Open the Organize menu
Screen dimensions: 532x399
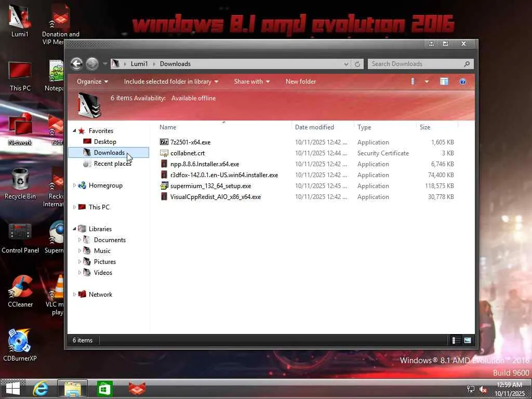(92, 82)
